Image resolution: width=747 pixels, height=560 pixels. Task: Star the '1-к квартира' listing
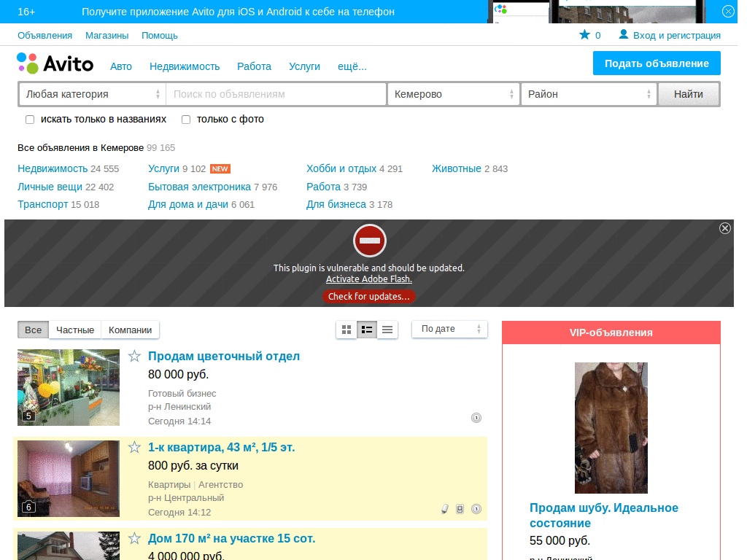tap(134, 447)
